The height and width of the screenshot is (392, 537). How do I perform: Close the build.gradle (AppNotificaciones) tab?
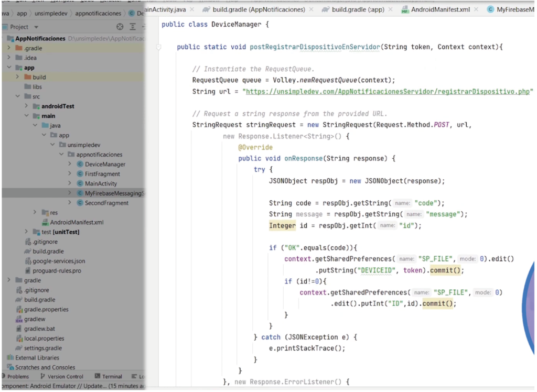tap(312, 9)
